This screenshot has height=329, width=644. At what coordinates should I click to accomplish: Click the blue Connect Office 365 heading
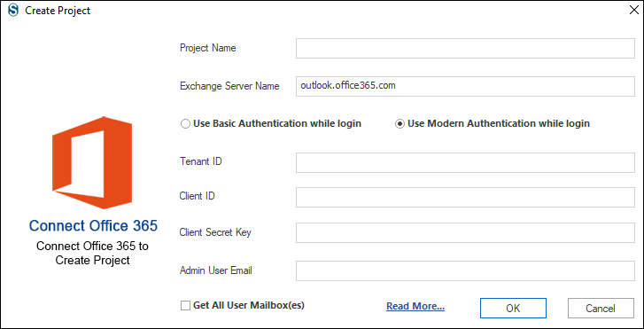(93, 226)
